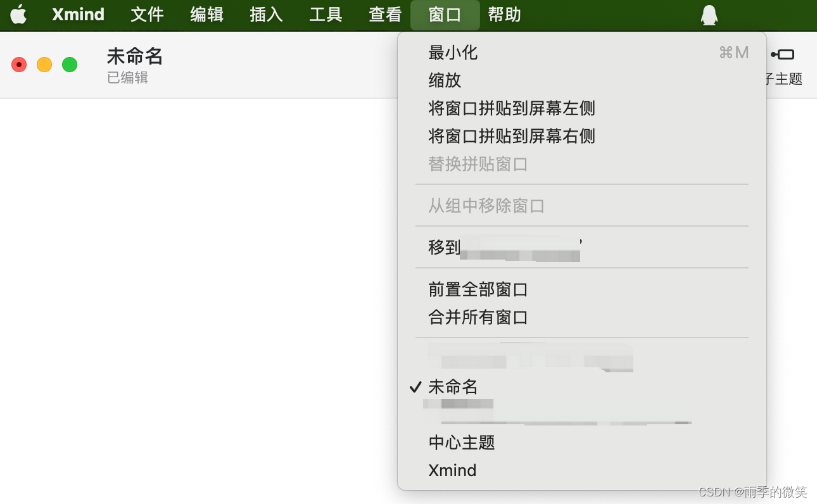Click the yellow minimize window button
The image size is (817, 504).
click(x=44, y=65)
